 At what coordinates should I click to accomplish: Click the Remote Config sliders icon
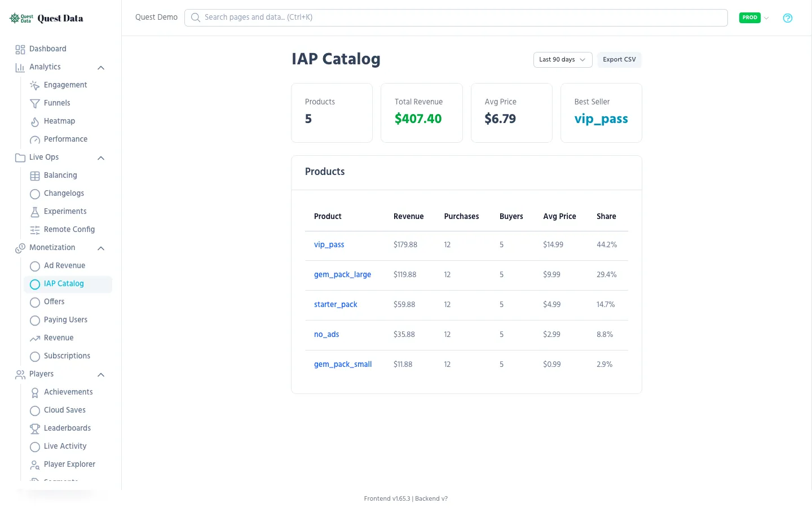(35, 230)
